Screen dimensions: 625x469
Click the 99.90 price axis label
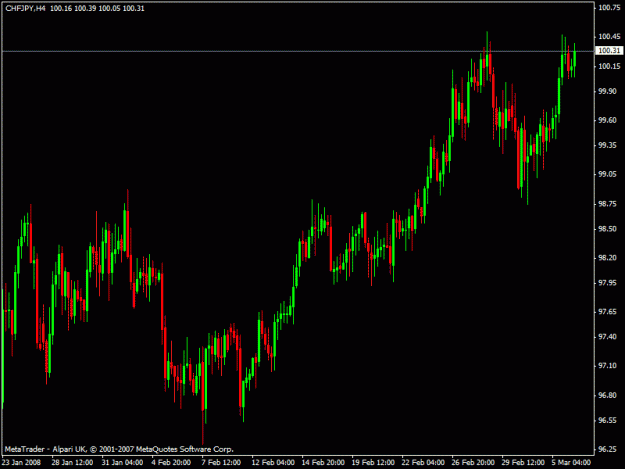point(607,91)
